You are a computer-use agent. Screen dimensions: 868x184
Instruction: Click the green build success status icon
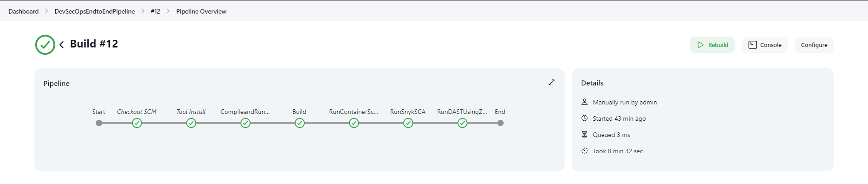pyautogui.click(x=45, y=45)
